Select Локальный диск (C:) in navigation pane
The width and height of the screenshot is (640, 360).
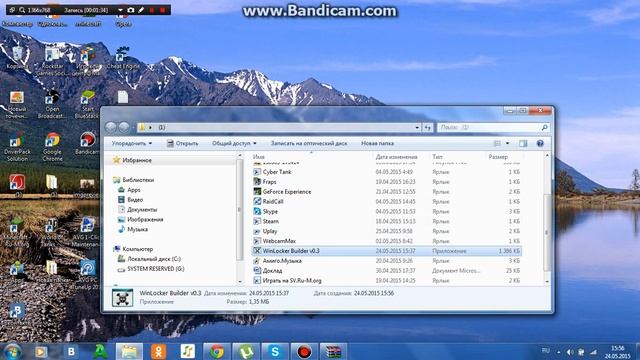pyautogui.click(x=154, y=259)
